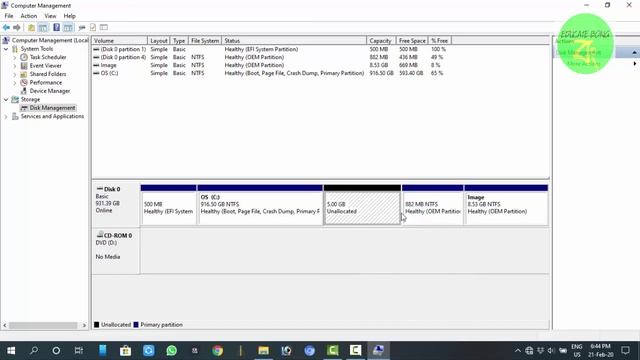Click the black Unallocated legend swatch
Image resolution: width=640 pixels, height=360 pixels.
97,325
